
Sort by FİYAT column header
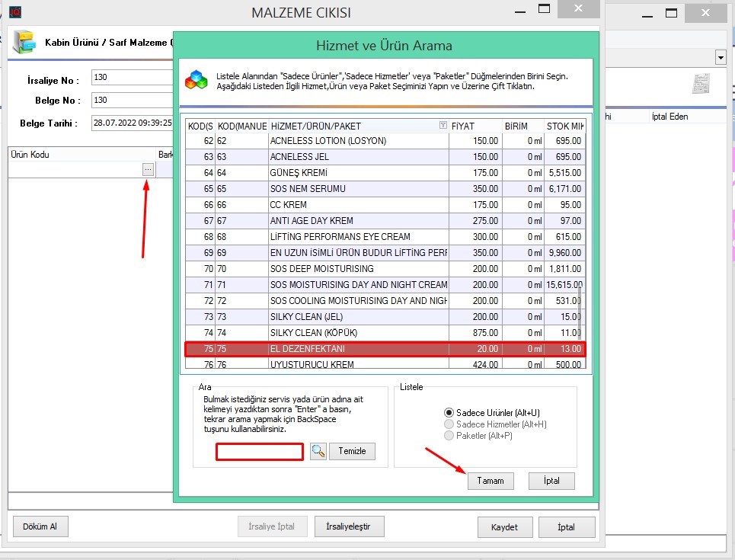(474, 126)
